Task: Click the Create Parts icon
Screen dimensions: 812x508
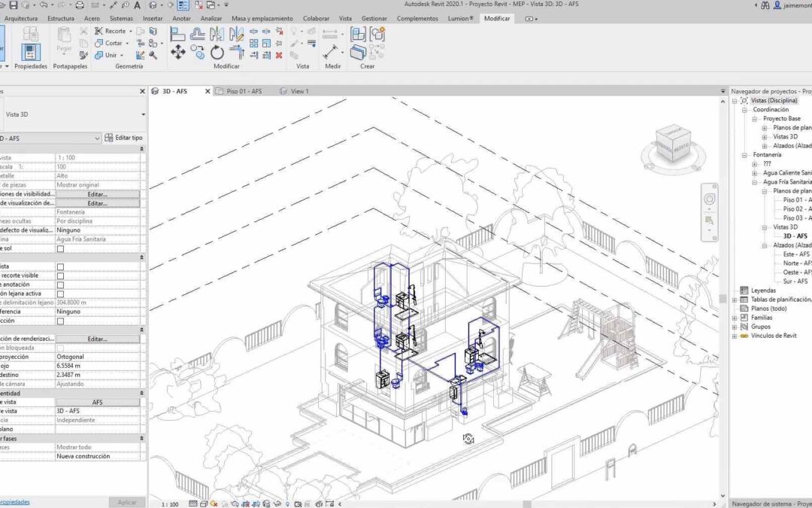Action: click(358, 52)
